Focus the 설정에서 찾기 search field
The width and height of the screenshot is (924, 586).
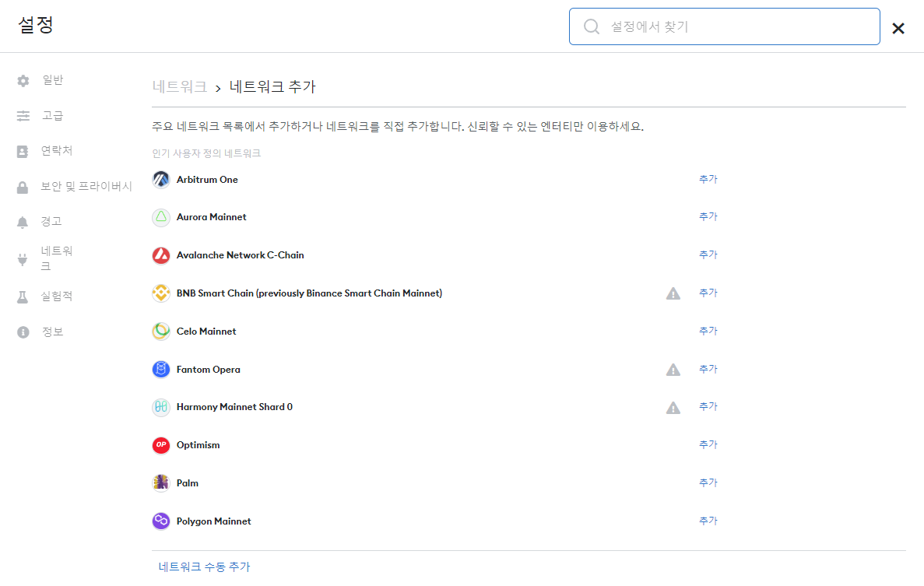click(724, 26)
